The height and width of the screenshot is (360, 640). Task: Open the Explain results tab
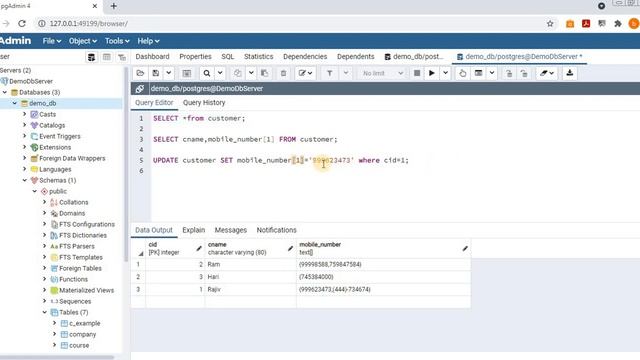[x=193, y=230]
